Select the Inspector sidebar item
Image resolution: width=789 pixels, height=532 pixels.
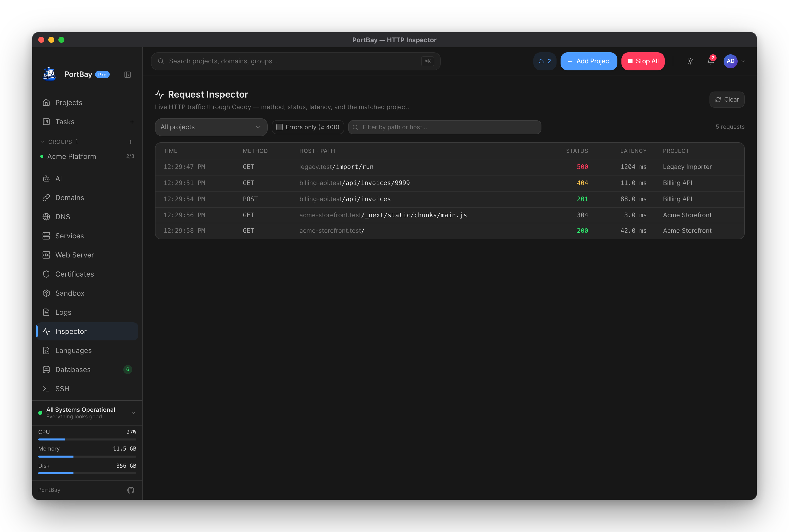click(87, 331)
